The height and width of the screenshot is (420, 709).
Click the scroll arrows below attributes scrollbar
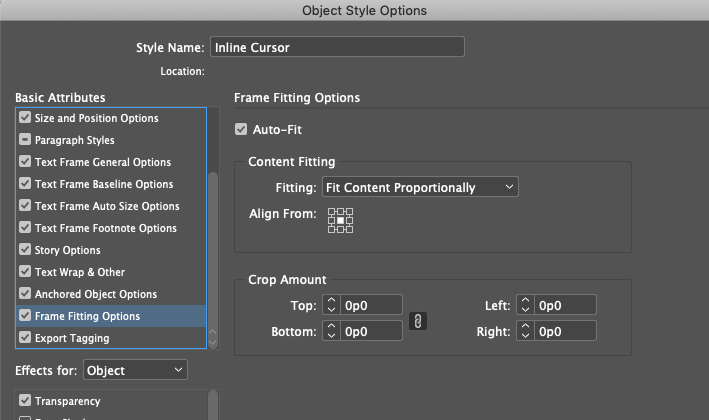(213, 338)
